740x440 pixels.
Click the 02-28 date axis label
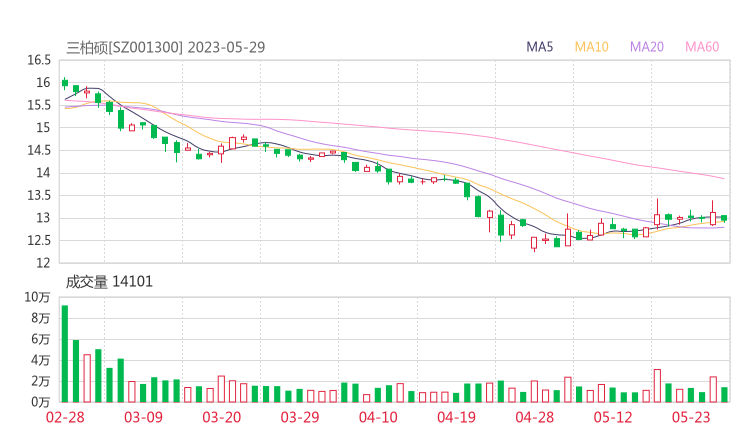(65, 417)
